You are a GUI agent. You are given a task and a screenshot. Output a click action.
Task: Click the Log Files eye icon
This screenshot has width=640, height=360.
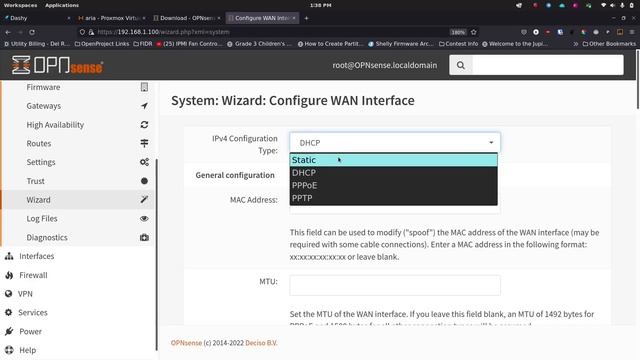coord(144,218)
